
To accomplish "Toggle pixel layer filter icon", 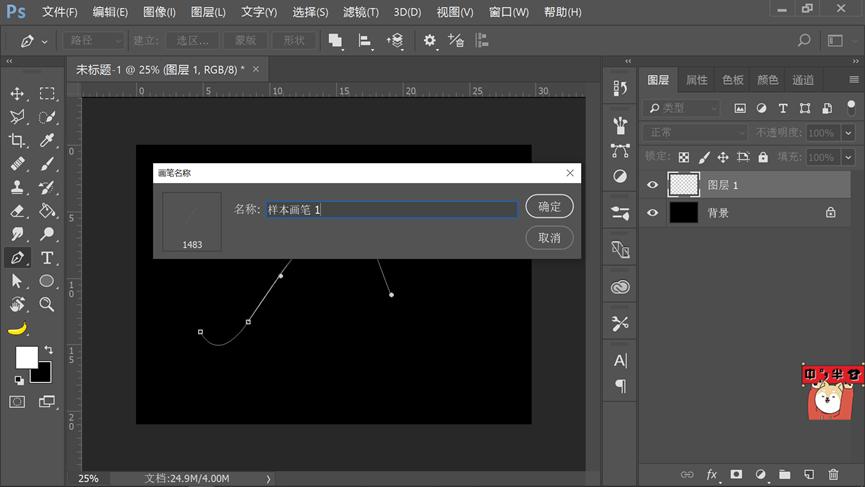I will [x=740, y=108].
